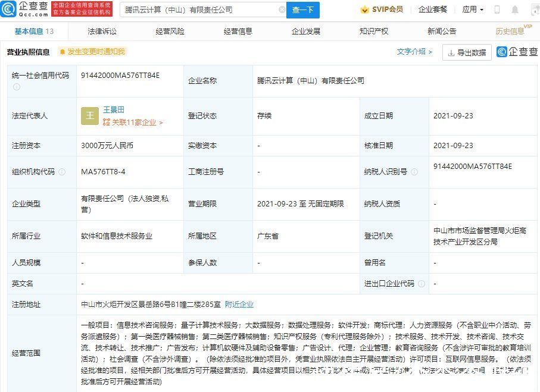Open the notifications bell icon
This screenshot has height=392, width=540.
point(515,10)
